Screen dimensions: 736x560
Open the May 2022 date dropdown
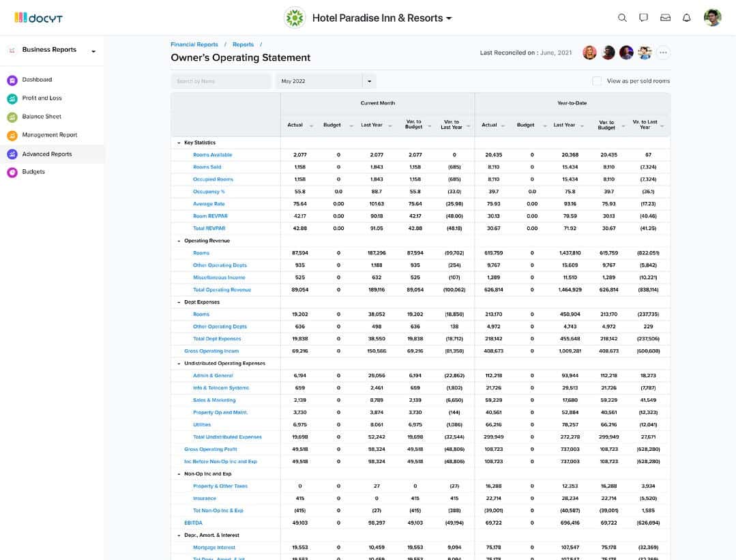pos(368,80)
